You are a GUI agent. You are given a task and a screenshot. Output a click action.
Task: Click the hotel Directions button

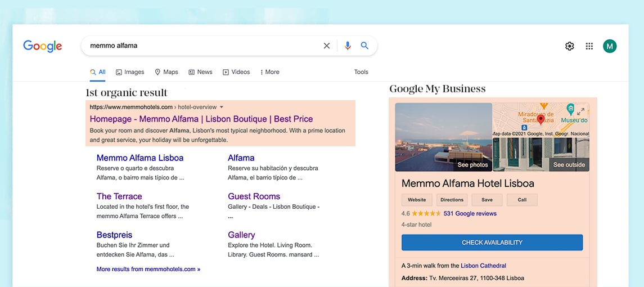point(452,200)
